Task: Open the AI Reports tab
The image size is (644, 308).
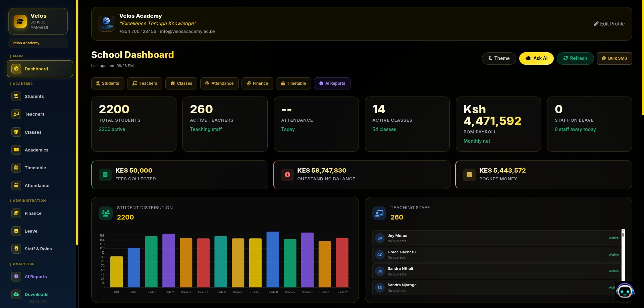Action: pos(332,83)
